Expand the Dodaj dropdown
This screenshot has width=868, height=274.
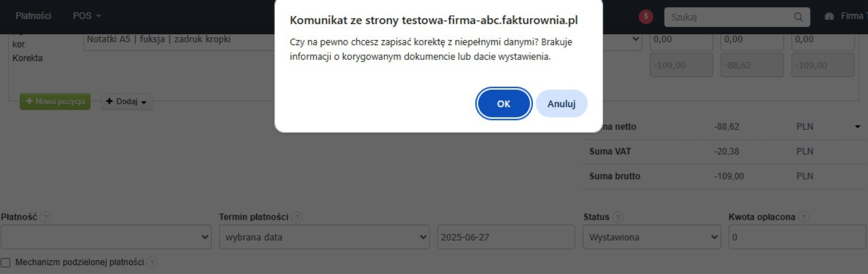click(x=127, y=102)
